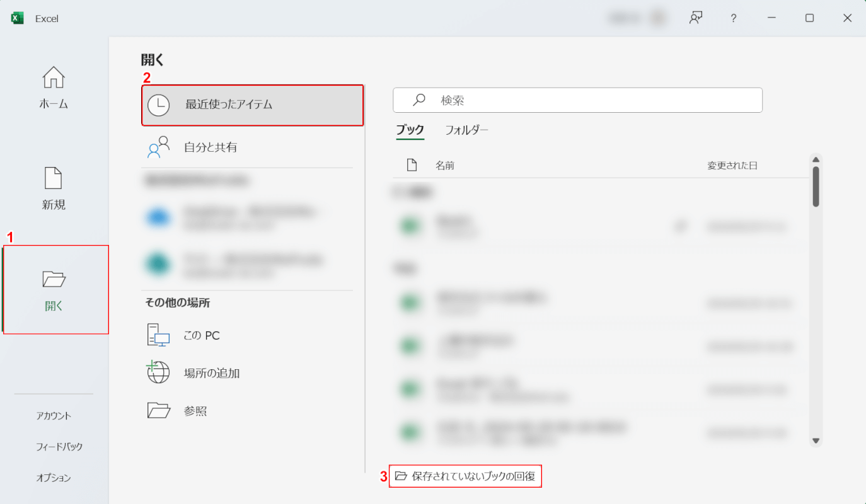This screenshot has height=504, width=866.
Task: Click the Excel logo in title bar
Action: (18, 18)
